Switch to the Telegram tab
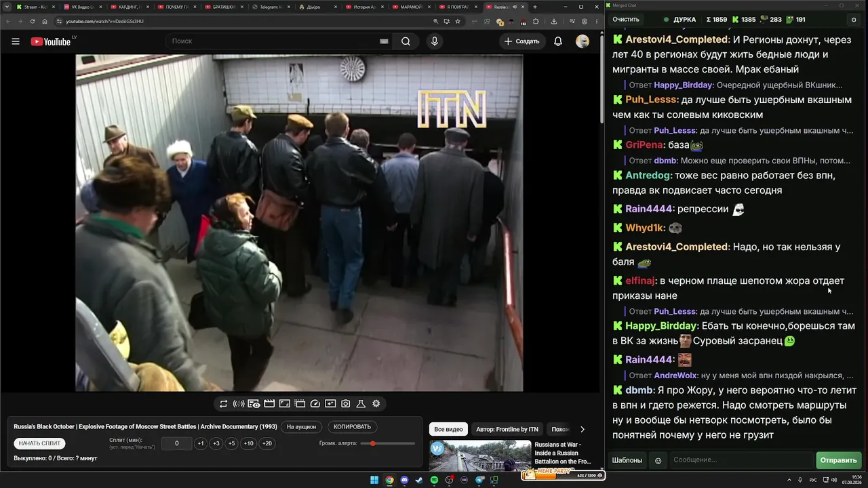 [271, 7]
